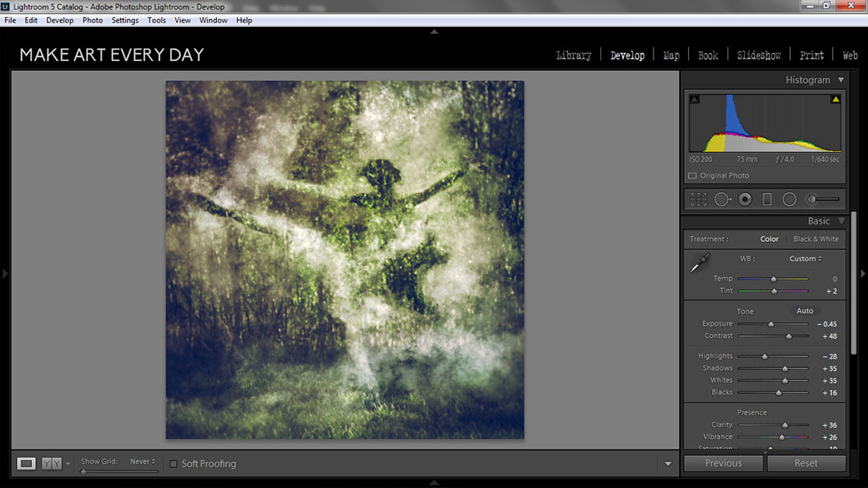This screenshot has height=488, width=868.
Task: Check the Original Photo box
Action: [x=692, y=175]
